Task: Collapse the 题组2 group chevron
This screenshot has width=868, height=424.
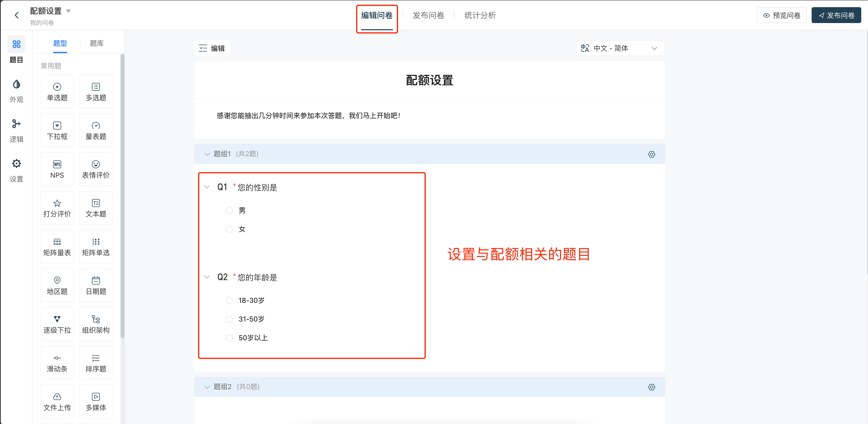Action: pyautogui.click(x=207, y=387)
